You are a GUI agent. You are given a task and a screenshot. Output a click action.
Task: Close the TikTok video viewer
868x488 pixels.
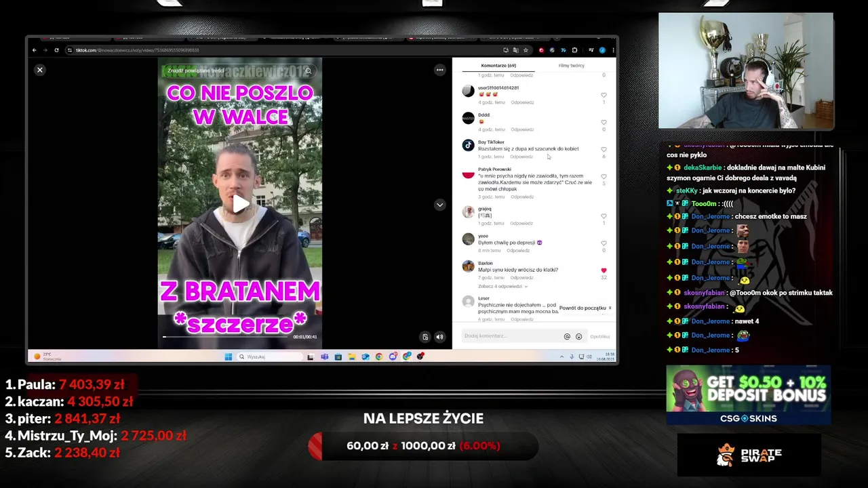40,70
